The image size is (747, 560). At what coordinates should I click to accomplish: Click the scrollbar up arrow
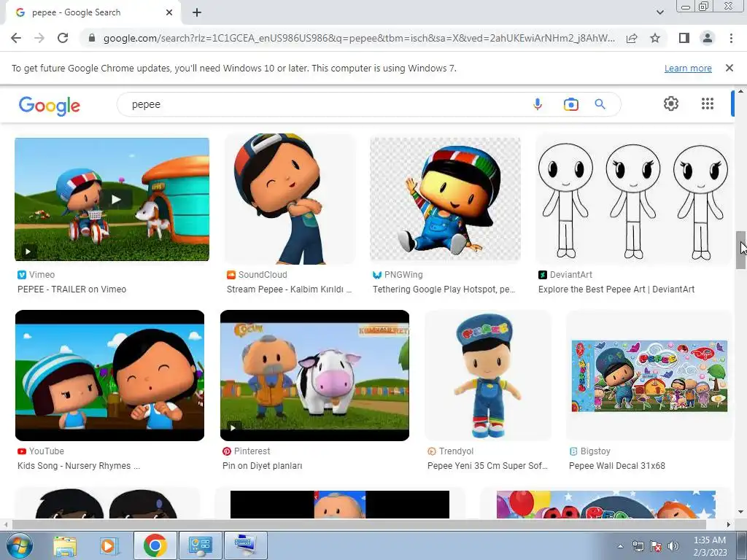[x=740, y=90]
